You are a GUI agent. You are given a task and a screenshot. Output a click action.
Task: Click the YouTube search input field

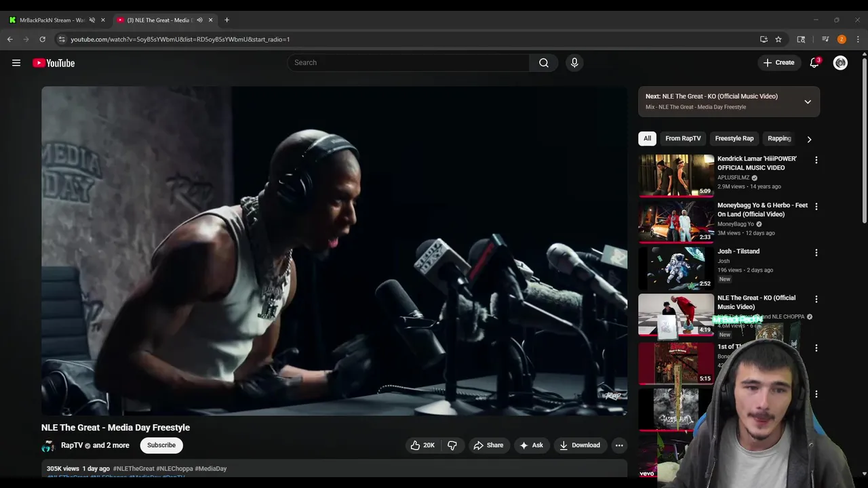[x=408, y=62]
